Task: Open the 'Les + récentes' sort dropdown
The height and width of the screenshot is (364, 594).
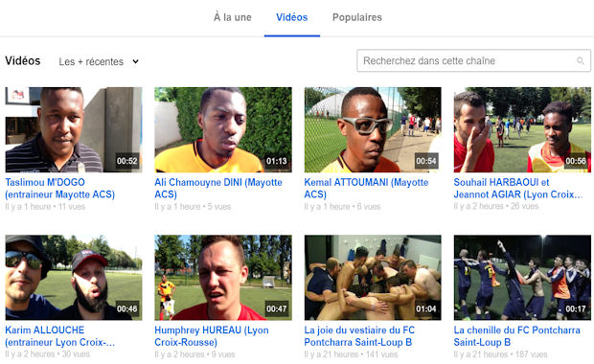Action: click(x=99, y=61)
